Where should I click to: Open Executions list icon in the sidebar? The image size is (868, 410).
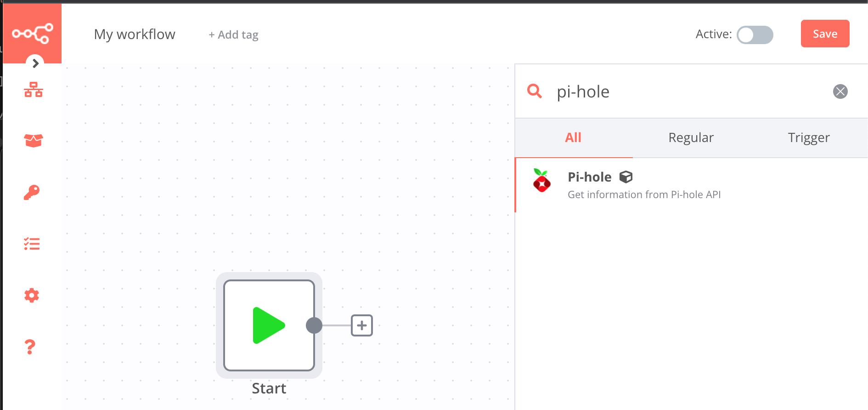(x=32, y=244)
